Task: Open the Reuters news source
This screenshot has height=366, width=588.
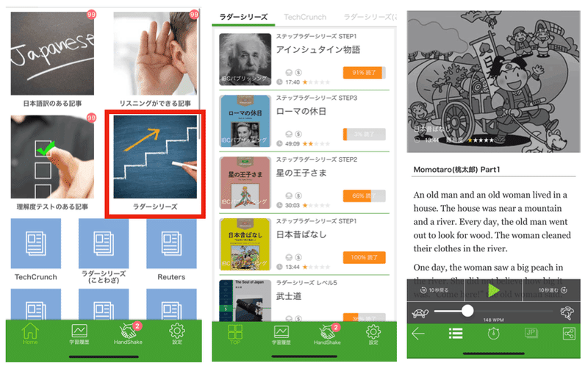Action: point(171,250)
